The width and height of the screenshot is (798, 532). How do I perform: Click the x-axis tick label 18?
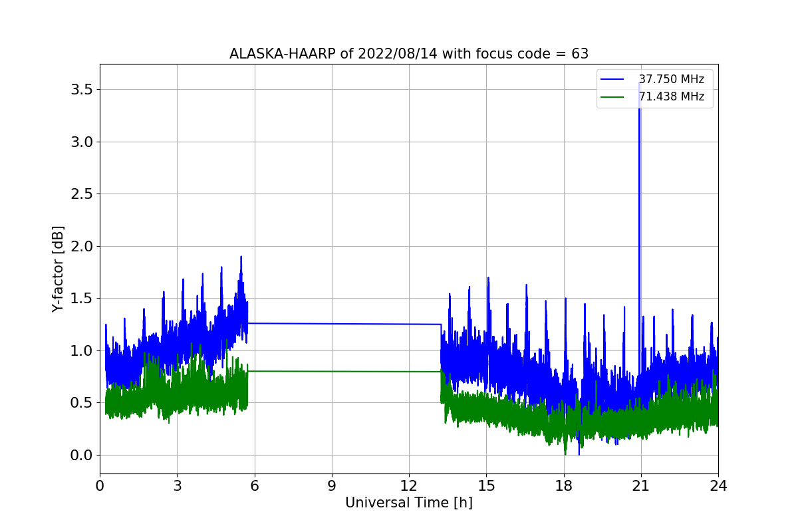pos(564,486)
